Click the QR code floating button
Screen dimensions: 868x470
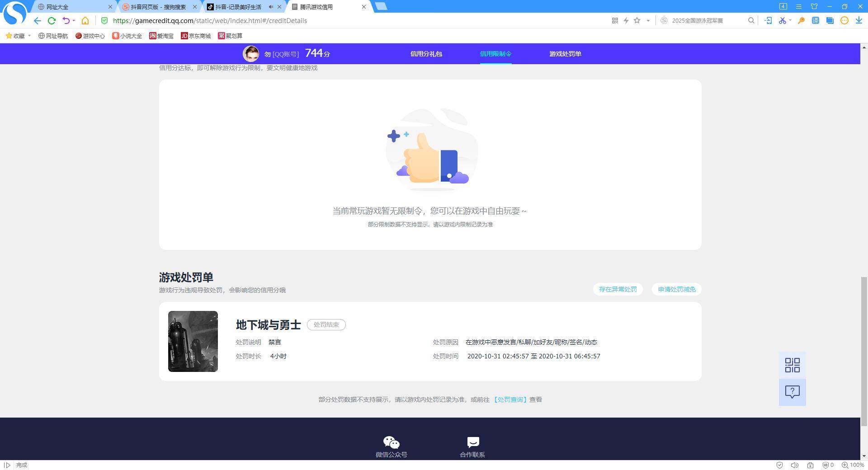click(x=792, y=365)
